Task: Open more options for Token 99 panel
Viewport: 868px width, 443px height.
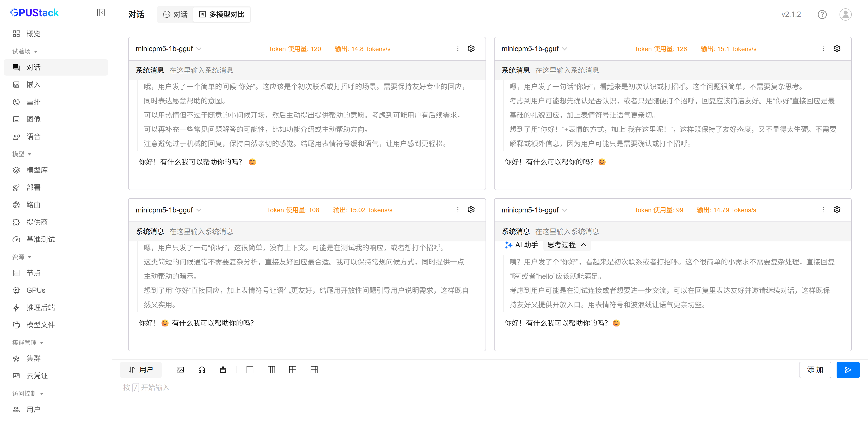Action: tap(823, 210)
